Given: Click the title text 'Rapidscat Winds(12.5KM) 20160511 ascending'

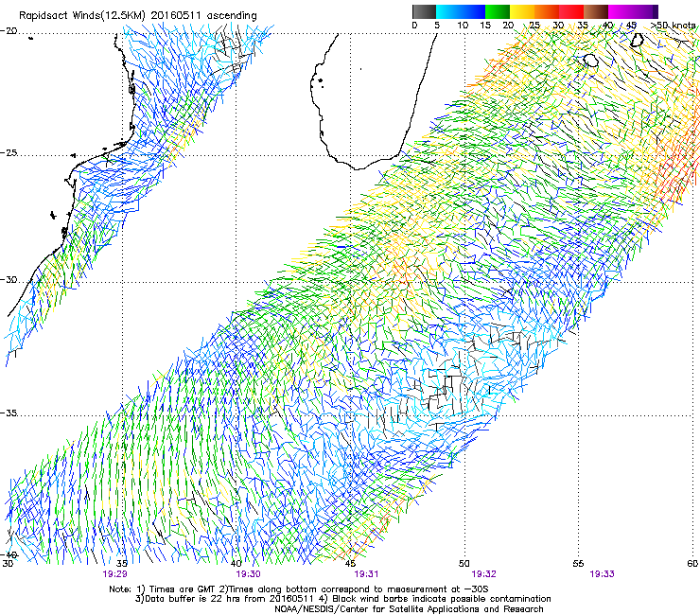Looking at the screenshot, I should (137, 16).
